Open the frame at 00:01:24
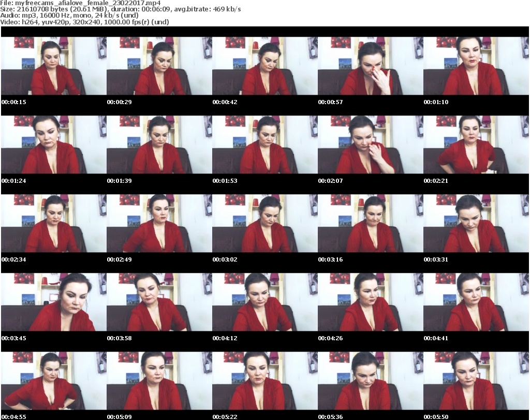The image size is (530, 420). (x=54, y=144)
